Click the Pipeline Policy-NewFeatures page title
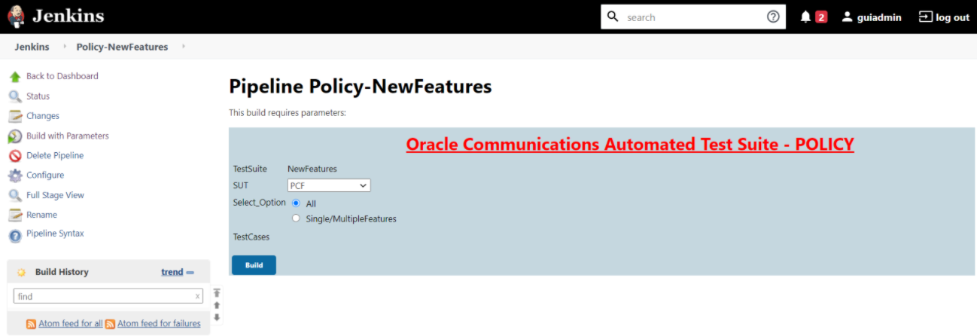 click(x=361, y=86)
